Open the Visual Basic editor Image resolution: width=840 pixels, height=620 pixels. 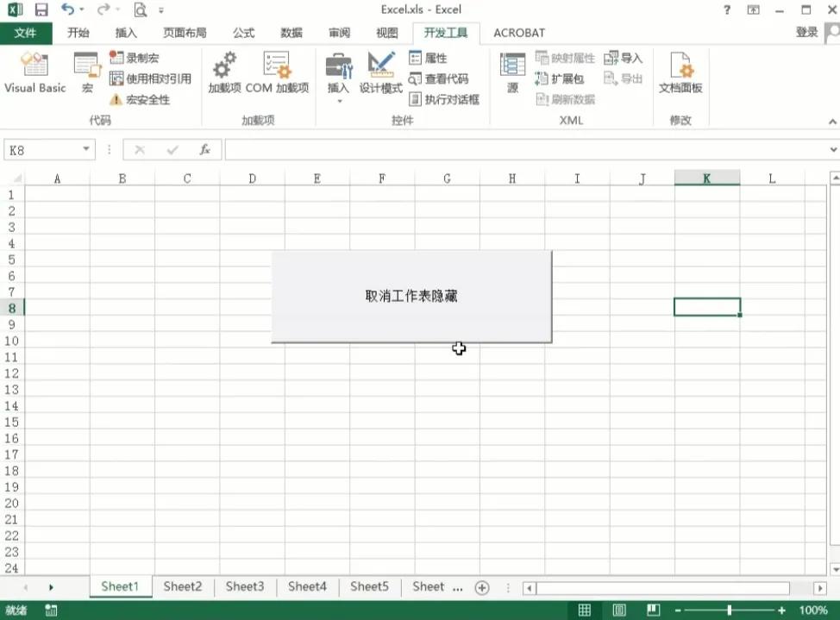pos(34,73)
